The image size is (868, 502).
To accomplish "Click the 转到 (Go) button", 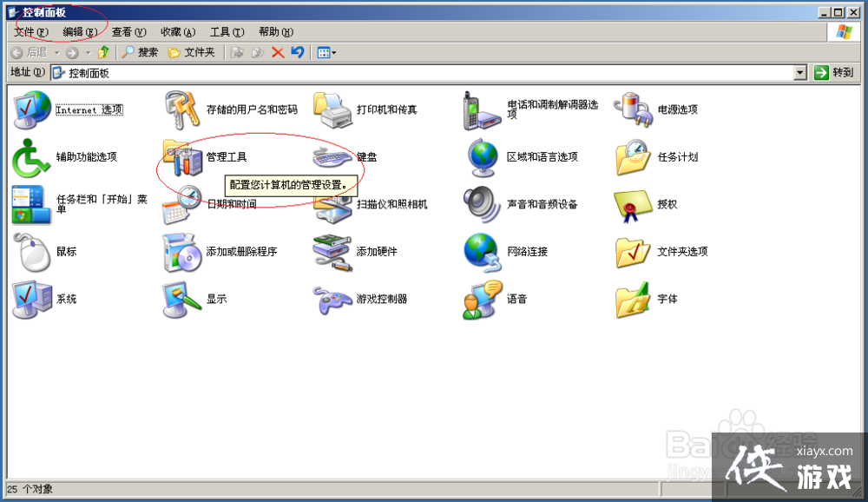I will click(832, 72).
